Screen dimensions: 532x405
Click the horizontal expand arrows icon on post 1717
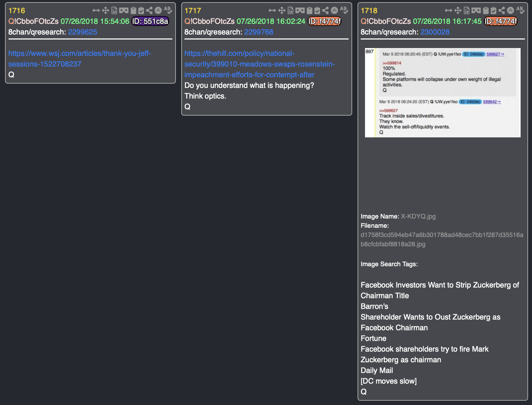tap(272, 11)
